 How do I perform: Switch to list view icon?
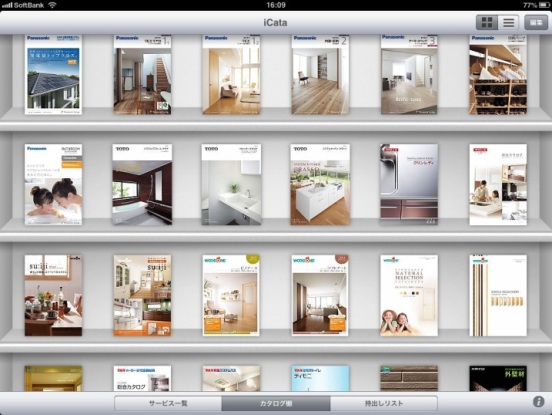[508, 23]
